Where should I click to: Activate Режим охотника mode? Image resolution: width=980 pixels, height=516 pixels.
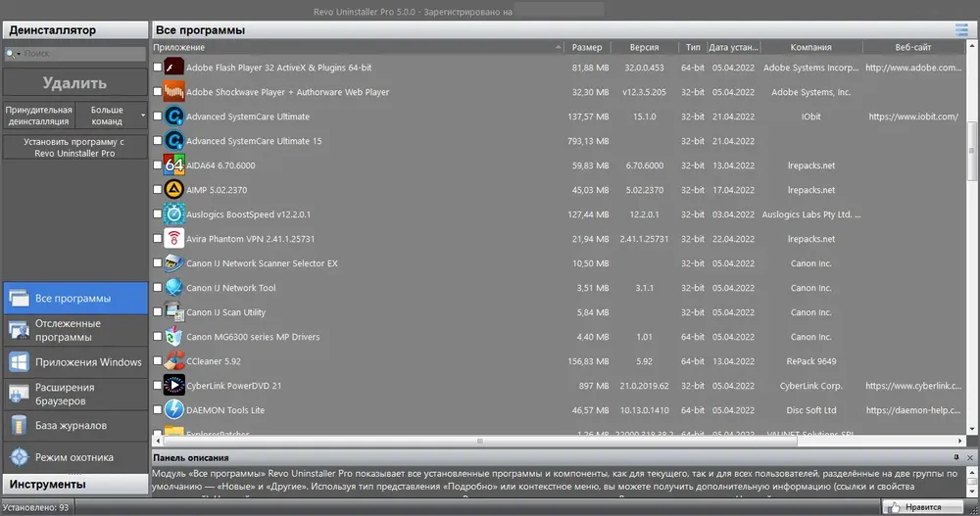click(x=75, y=456)
